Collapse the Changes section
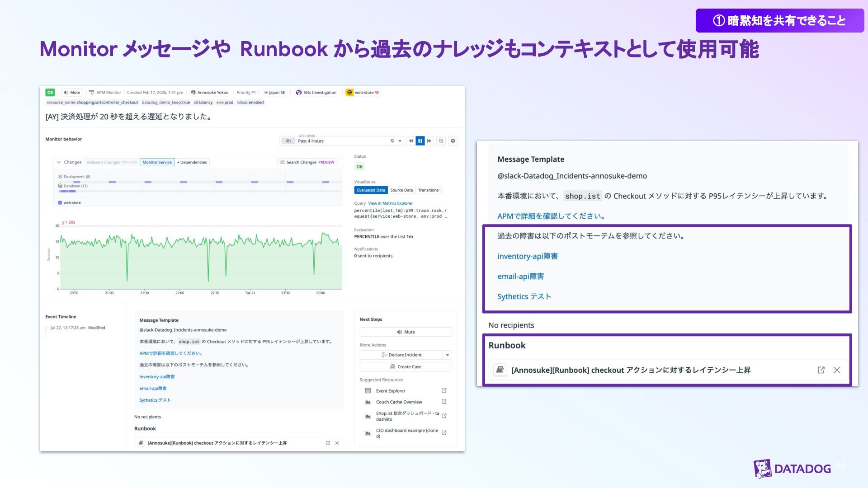The image size is (868, 488). pos(59,162)
